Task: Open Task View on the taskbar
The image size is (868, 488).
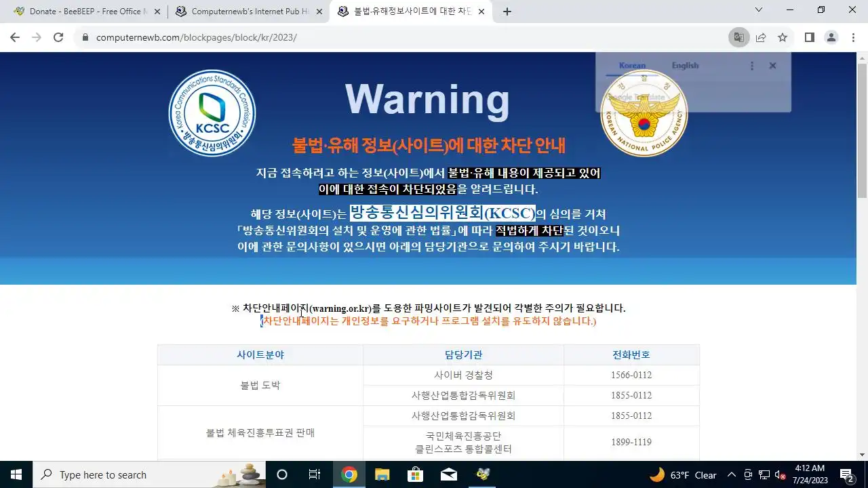Action: 315,474
